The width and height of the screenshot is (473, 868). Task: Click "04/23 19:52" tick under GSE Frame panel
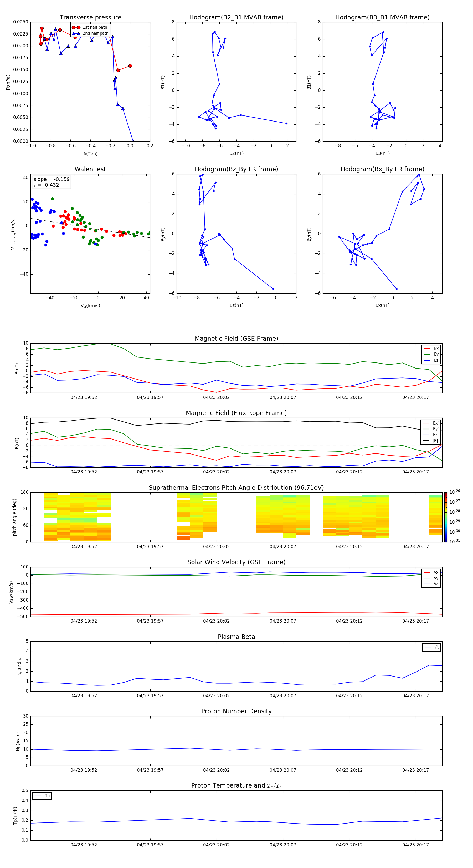click(84, 398)
